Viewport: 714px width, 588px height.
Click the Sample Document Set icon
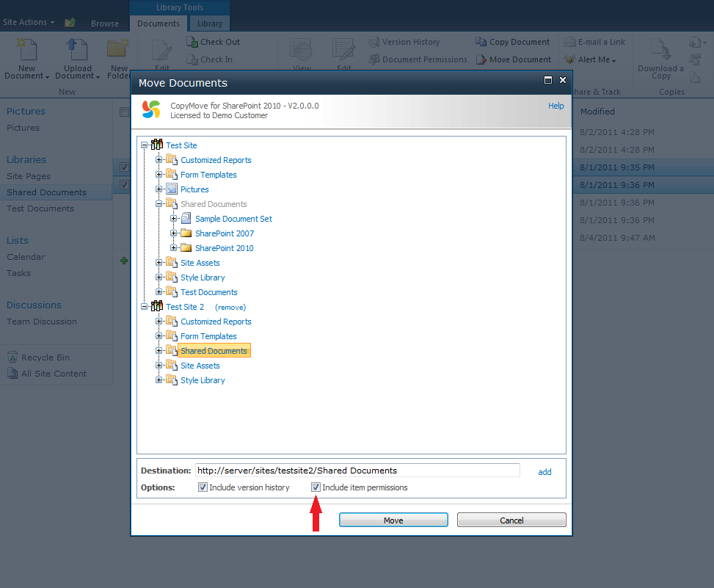click(x=186, y=219)
